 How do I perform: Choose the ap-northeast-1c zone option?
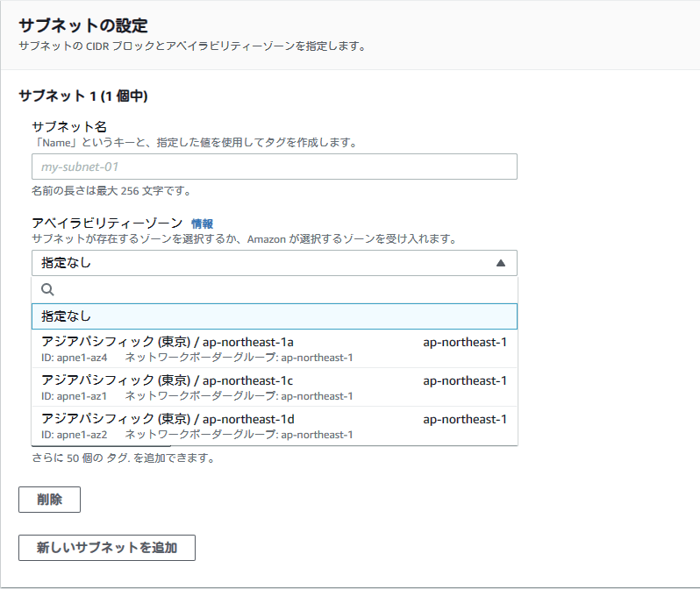pyautogui.click(x=274, y=387)
